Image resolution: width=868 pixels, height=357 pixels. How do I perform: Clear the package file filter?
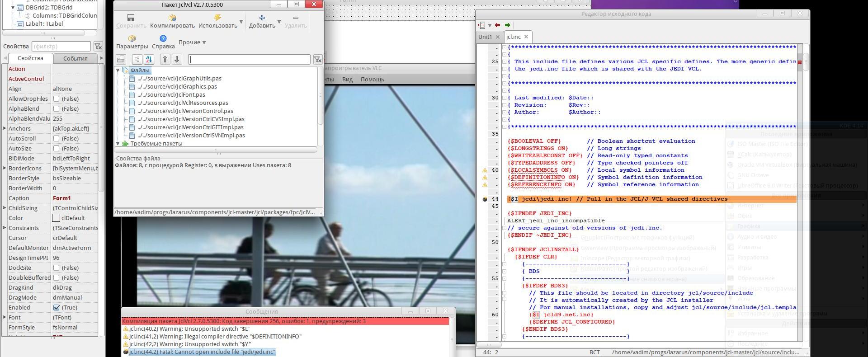(x=318, y=59)
